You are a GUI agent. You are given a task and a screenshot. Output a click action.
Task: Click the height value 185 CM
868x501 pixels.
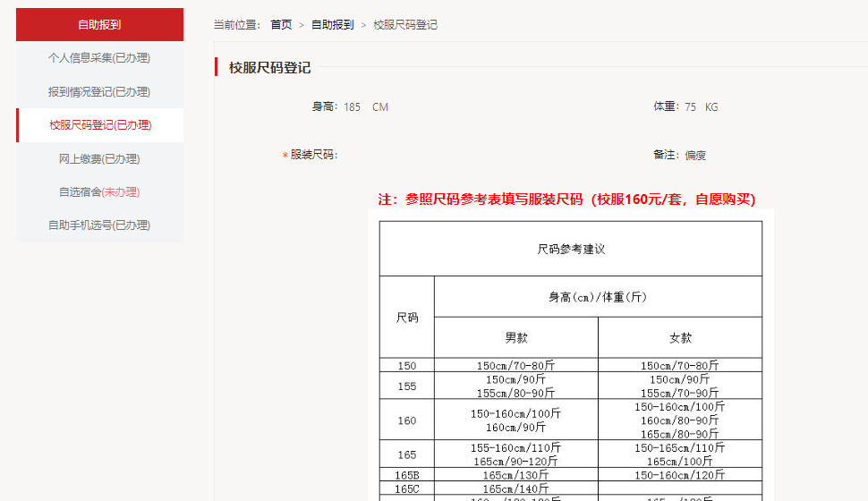(x=365, y=107)
